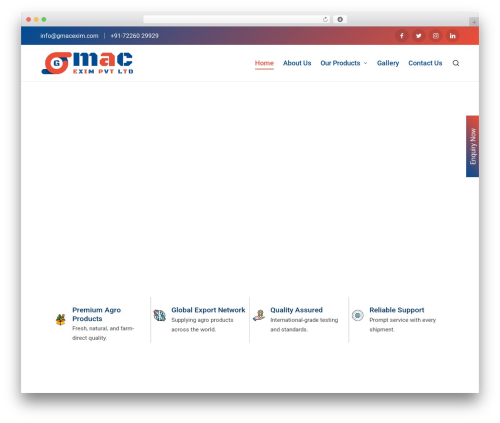Image resolution: width=500 pixels, height=423 pixels.
Task: Click the Reliable Support heading
Action: [397, 310]
